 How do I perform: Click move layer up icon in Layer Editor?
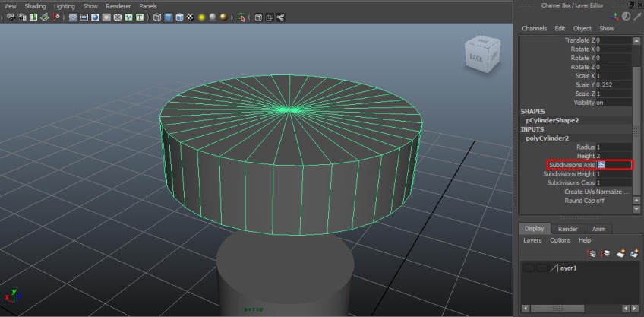point(592,254)
